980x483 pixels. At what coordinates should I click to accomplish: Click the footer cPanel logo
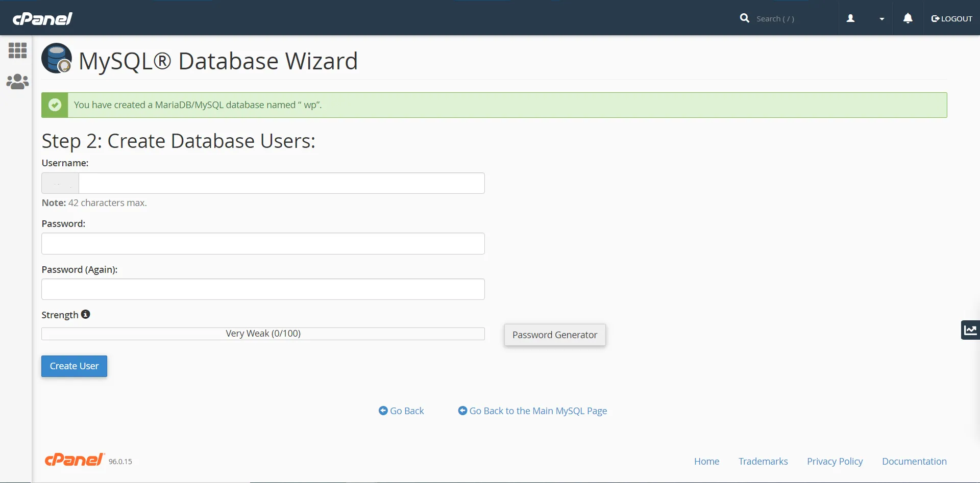pyautogui.click(x=75, y=460)
